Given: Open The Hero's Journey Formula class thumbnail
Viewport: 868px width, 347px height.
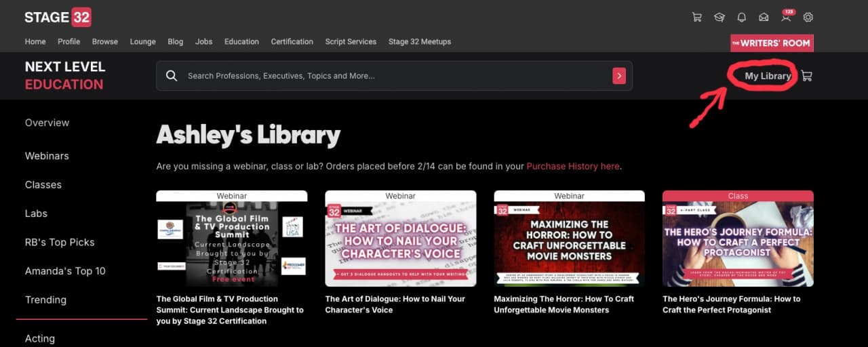Looking at the screenshot, I should 738,244.
